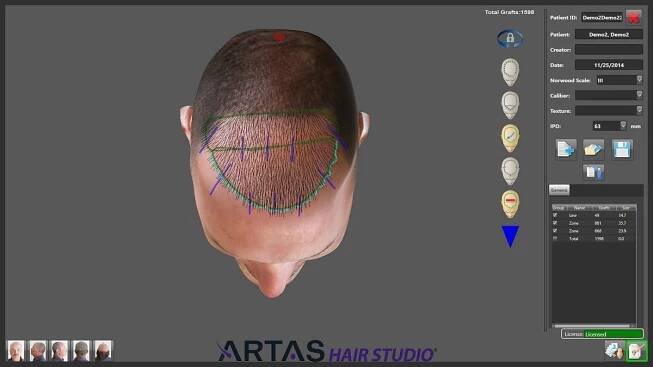Viewport: 653px width, 367px height.
Task: Toggle the Line row checkbox
Action: point(555,215)
